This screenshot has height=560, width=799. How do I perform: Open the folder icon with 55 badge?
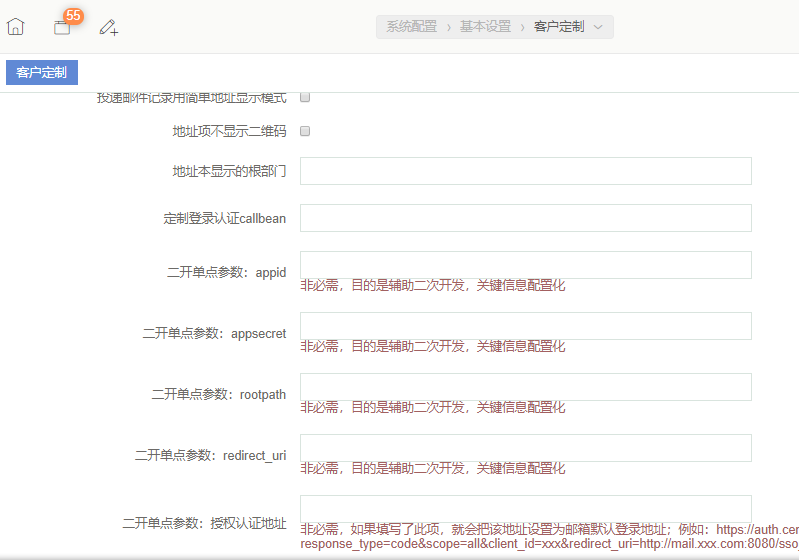click(x=62, y=27)
